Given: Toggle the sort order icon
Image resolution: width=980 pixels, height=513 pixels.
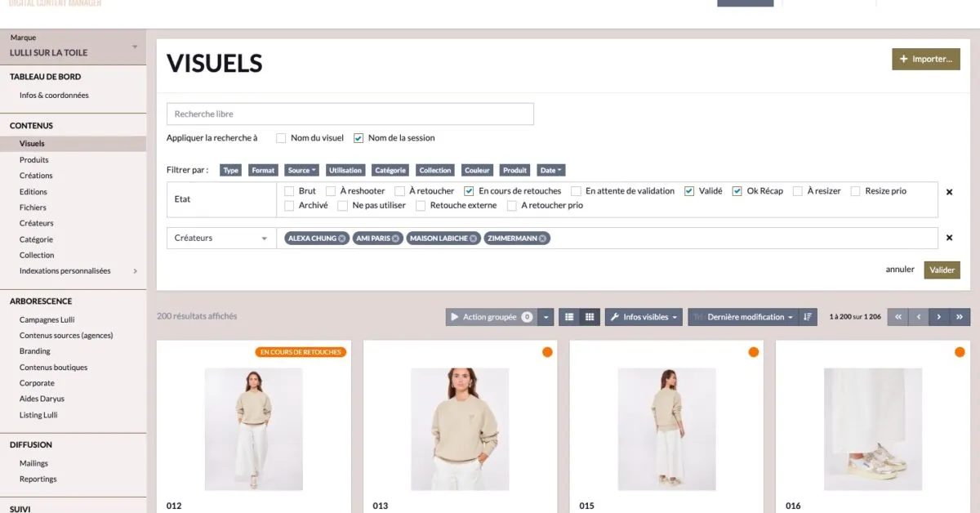Looking at the screenshot, I should click(807, 317).
